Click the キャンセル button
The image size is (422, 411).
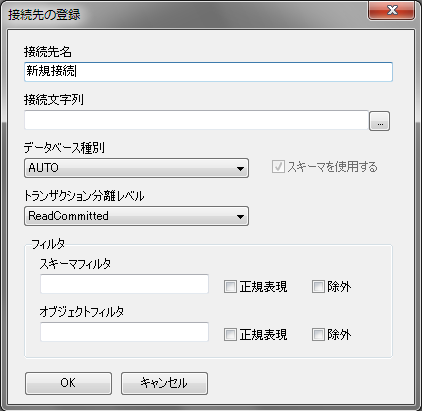pyautogui.click(x=164, y=383)
